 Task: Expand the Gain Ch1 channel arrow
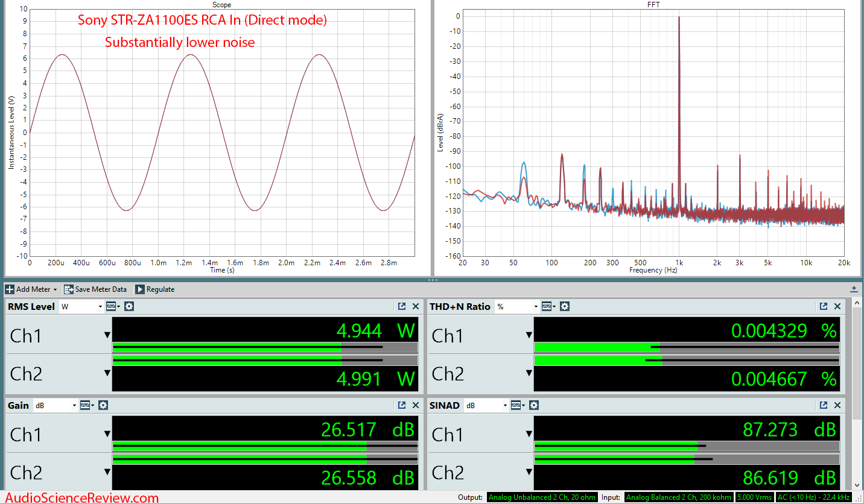pyautogui.click(x=107, y=434)
